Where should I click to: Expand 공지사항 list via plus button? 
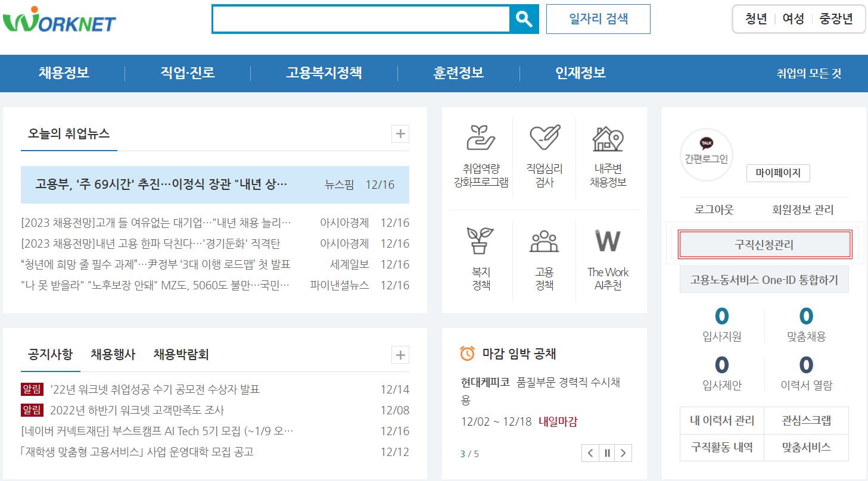400,355
